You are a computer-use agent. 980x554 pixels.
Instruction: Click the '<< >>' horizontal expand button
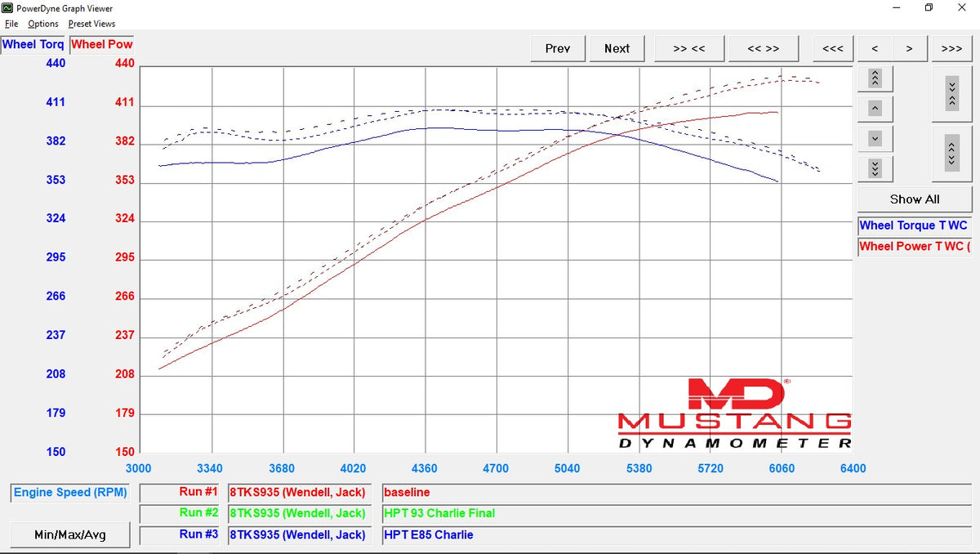tap(764, 48)
